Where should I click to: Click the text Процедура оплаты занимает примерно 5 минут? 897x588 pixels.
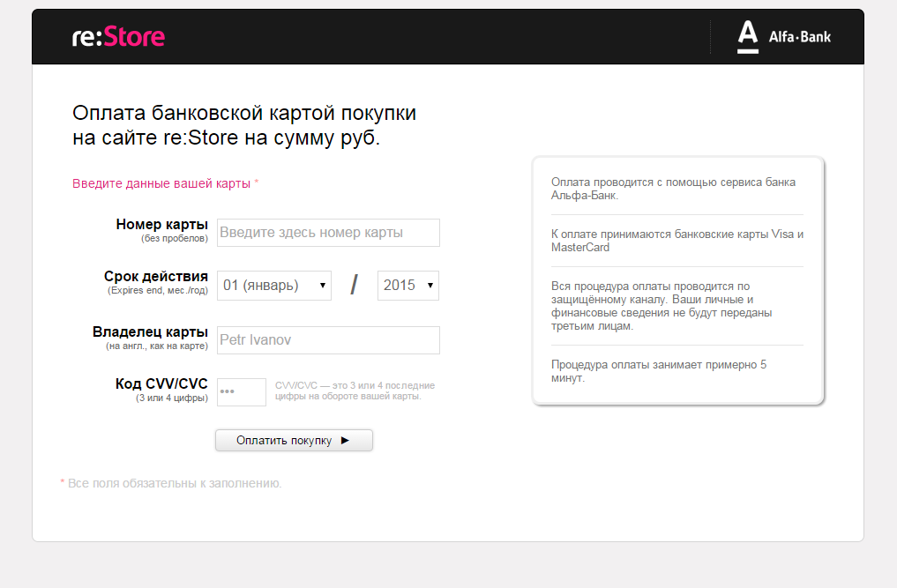point(659,371)
